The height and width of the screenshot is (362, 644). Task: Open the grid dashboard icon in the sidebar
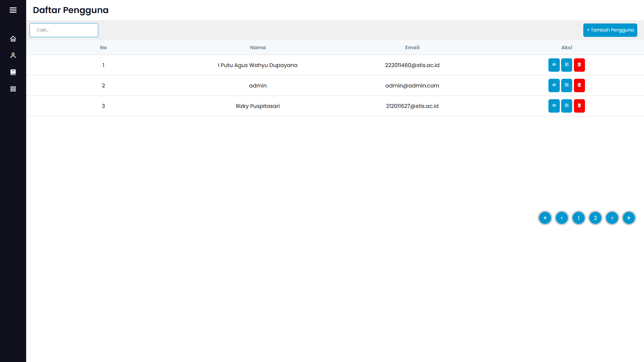pyautogui.click(x=13, y=89)
